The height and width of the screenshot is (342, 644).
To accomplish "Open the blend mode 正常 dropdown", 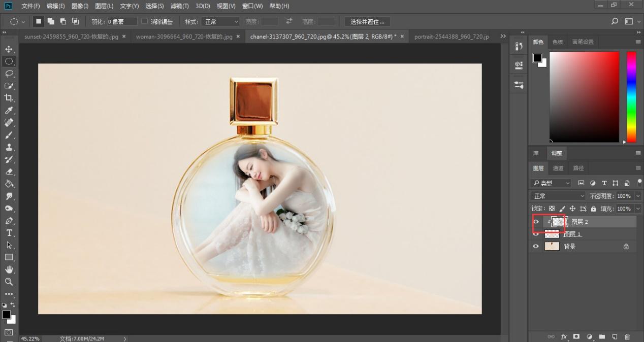I will 558,196.
